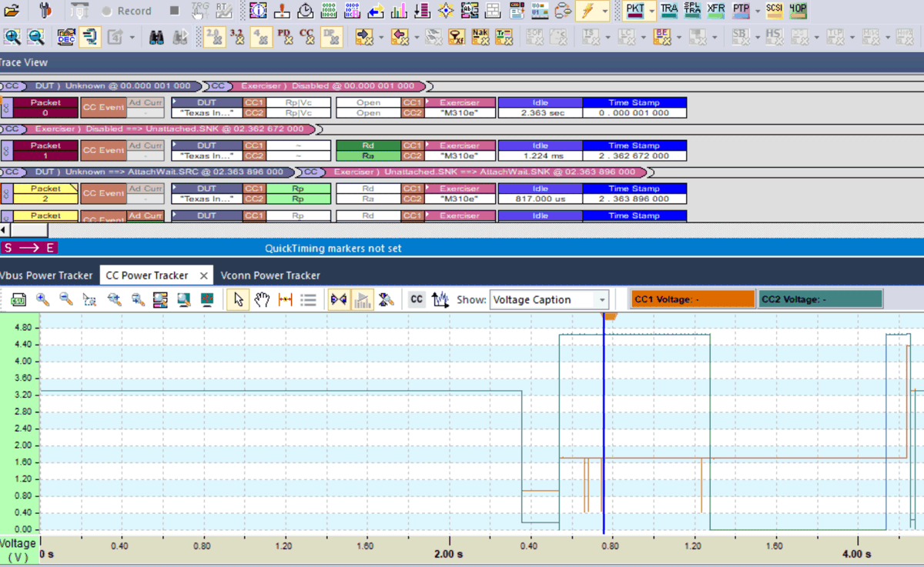Screen dimensions: 924x567
Task: Toggle hiding of CC packets in the filter toolbar
Action: 309,36
